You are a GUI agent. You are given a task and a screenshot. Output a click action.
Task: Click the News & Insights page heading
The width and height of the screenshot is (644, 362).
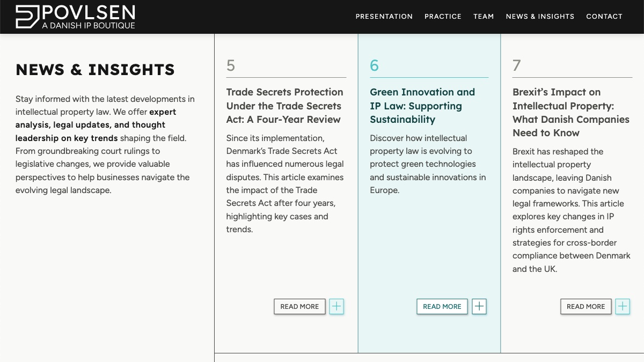click(x=95, y=70)
